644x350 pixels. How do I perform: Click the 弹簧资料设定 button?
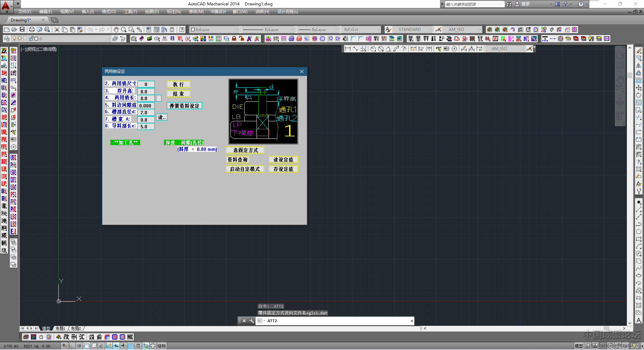(184, 106)
